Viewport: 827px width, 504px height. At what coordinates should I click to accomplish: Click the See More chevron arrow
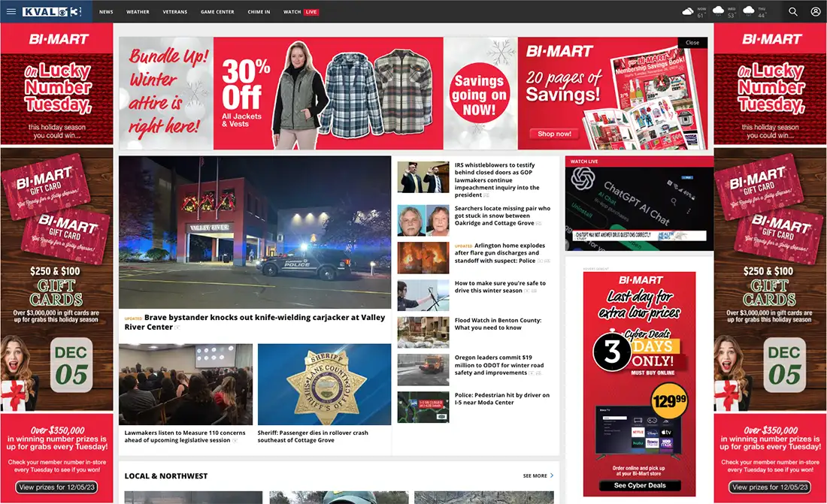(552, 475)
